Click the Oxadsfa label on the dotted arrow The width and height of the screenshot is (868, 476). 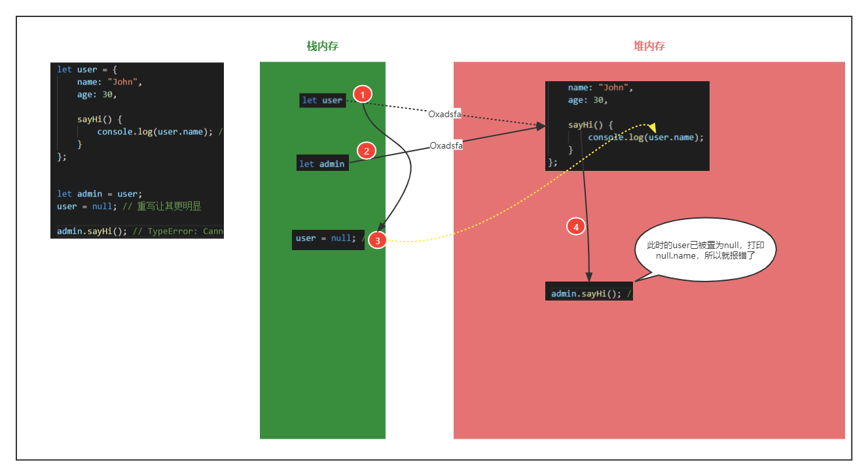click(445, 114)
